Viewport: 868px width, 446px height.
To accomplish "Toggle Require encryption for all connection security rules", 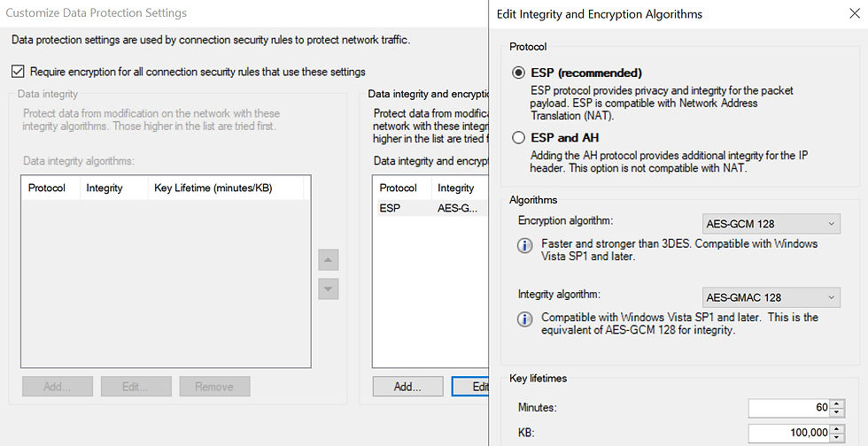I will (18, 72).
